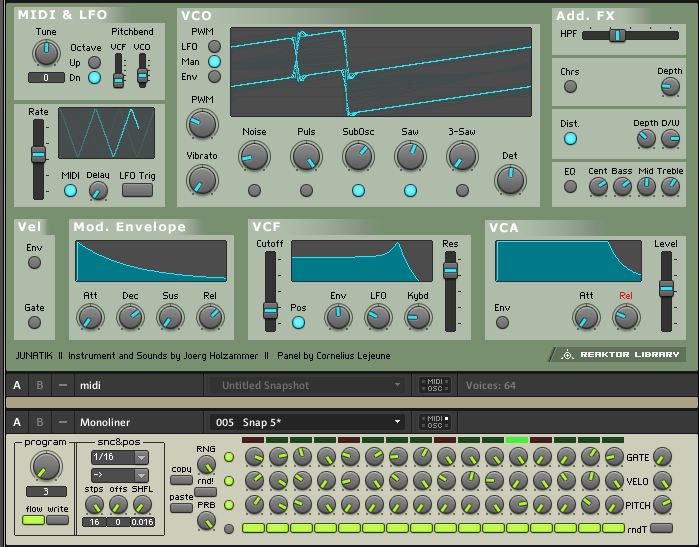Screen dimensions: 699x547
Task: Open the direction arrow dropdown in snc&pos
Action: pos(119,475)
